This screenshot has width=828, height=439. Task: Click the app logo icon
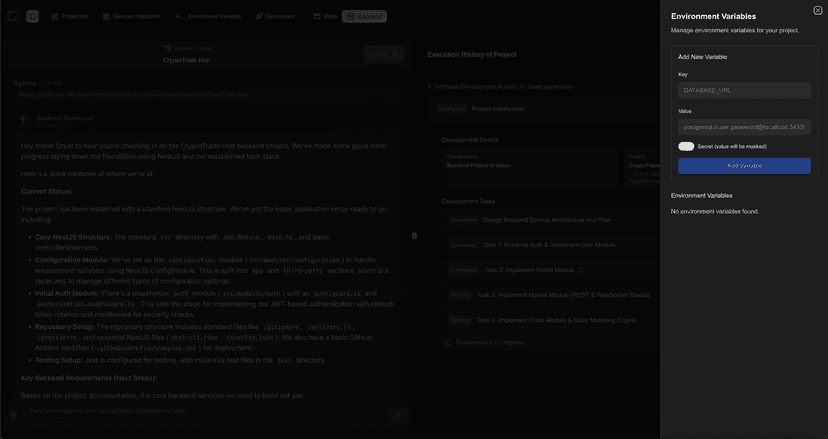[12, 16]
